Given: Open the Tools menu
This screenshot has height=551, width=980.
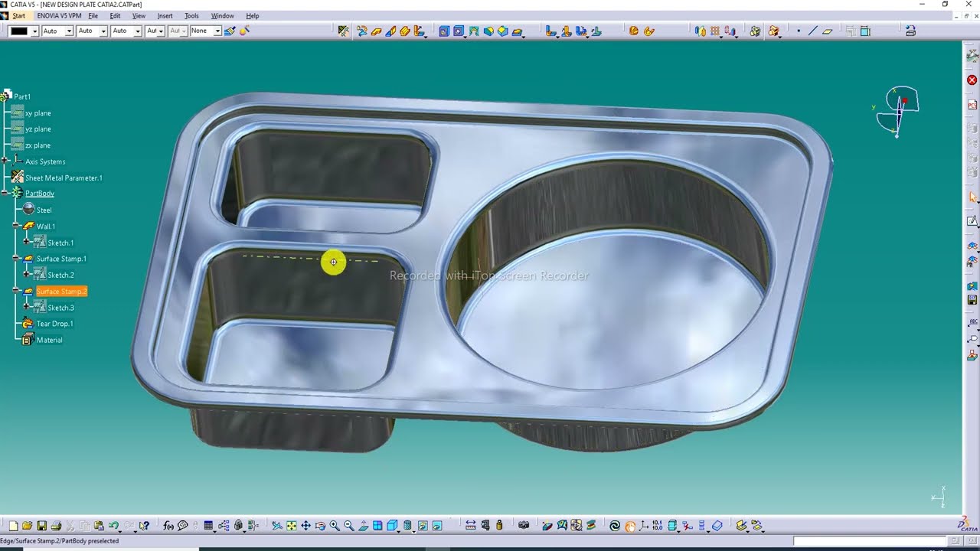Looking at the screenshot, I should click(191, 15).
